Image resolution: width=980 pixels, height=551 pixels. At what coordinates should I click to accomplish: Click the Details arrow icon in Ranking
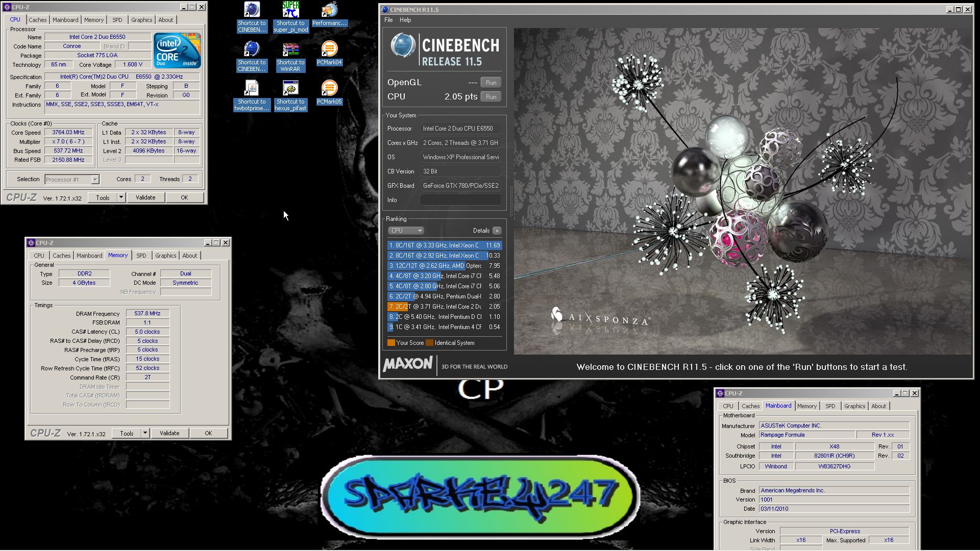click(497, 231)
